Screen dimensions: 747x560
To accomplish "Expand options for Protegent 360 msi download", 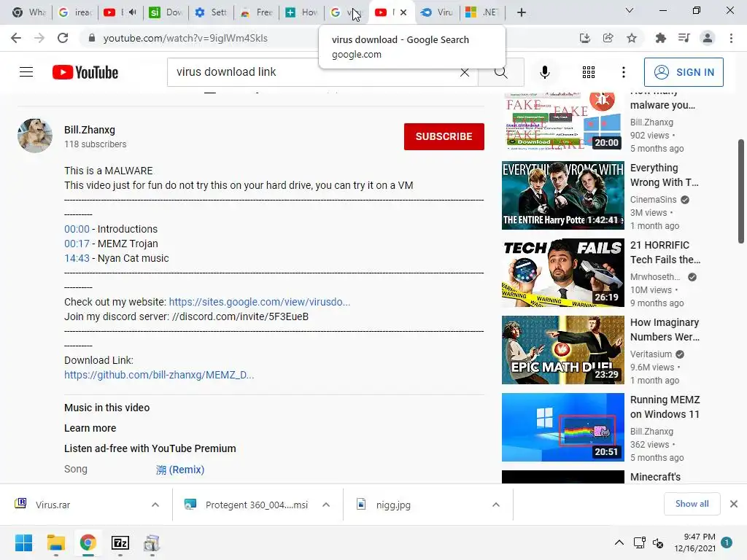I will [326, 505].
